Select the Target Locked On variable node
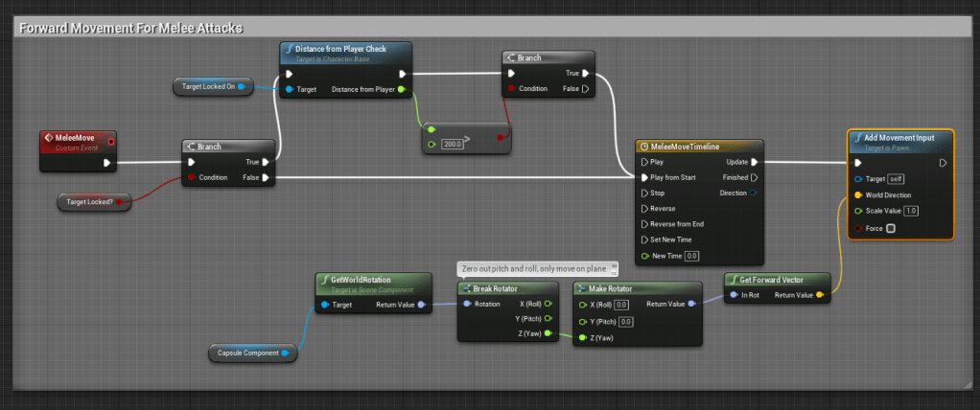980x410 pixels. 210,87
